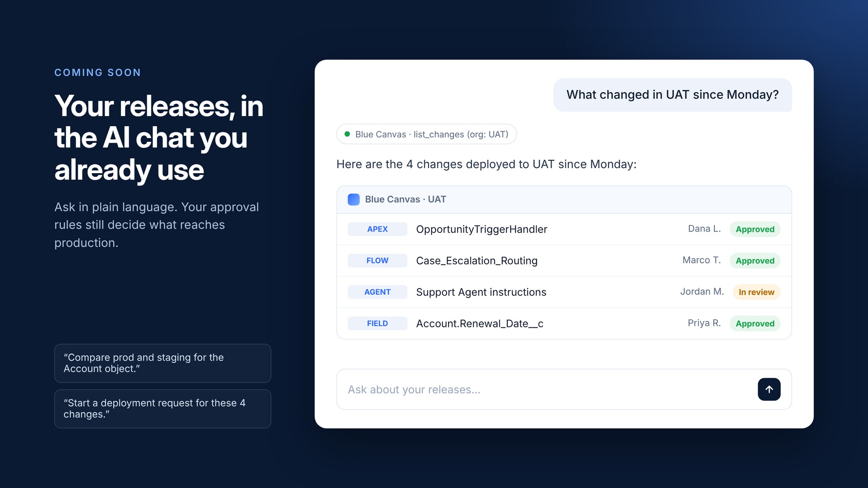
Task: Click the send arrow button
Action: (x=769, y=389)
